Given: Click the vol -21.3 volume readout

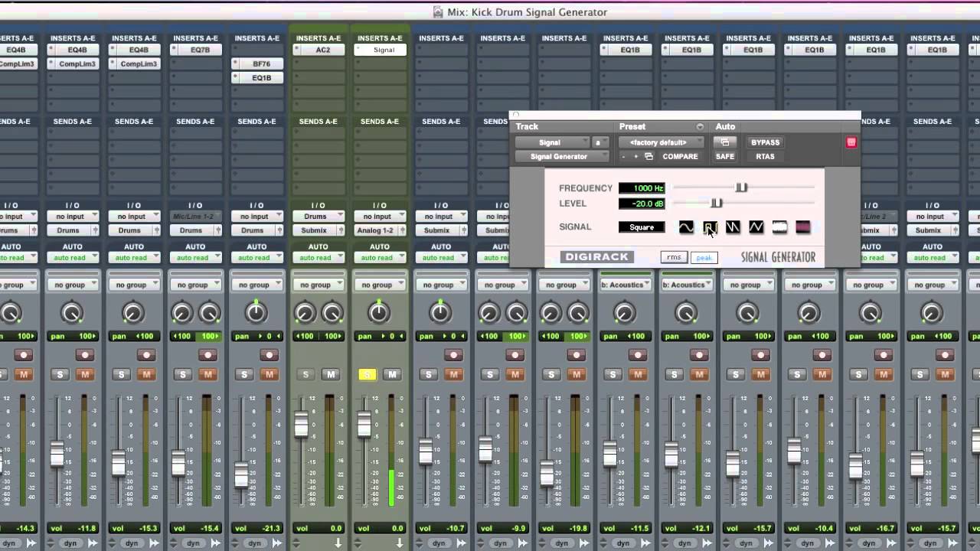Looking at the screenshot, I should 256,528.
